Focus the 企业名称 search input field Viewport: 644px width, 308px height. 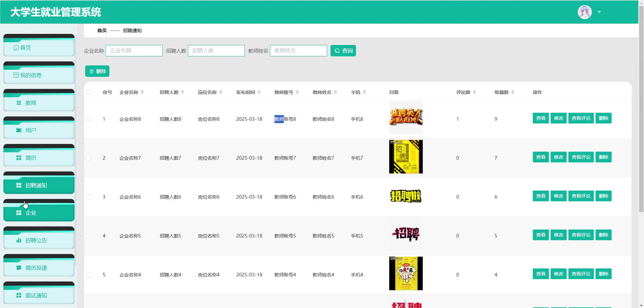point(134,51)
